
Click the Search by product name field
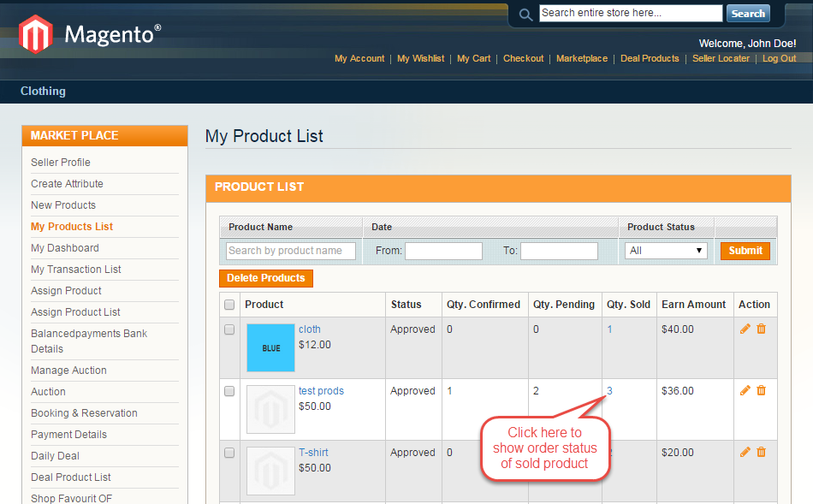291,251
